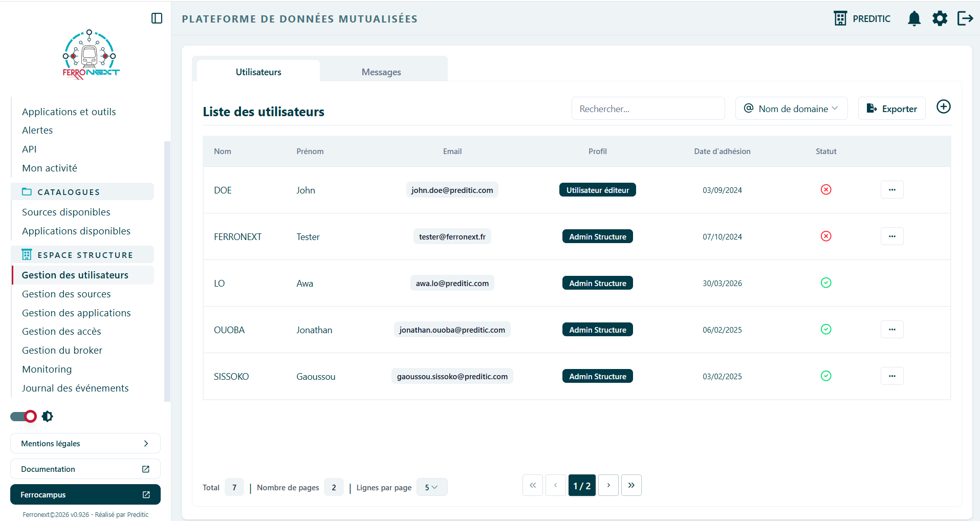Go to previous page of users
This screenshot has width=980, height=521.
(x=556, y=485)
